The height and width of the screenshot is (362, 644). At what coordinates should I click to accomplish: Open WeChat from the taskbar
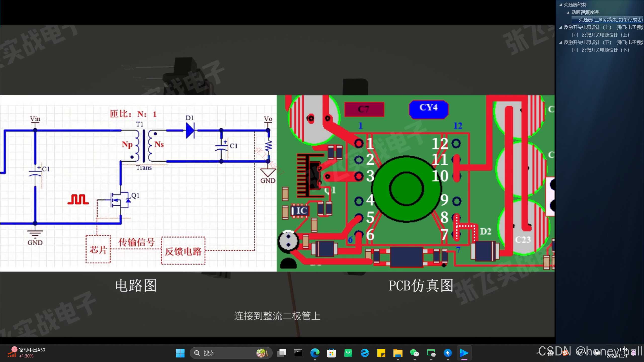pyautogui.click(x=414, y=353)
